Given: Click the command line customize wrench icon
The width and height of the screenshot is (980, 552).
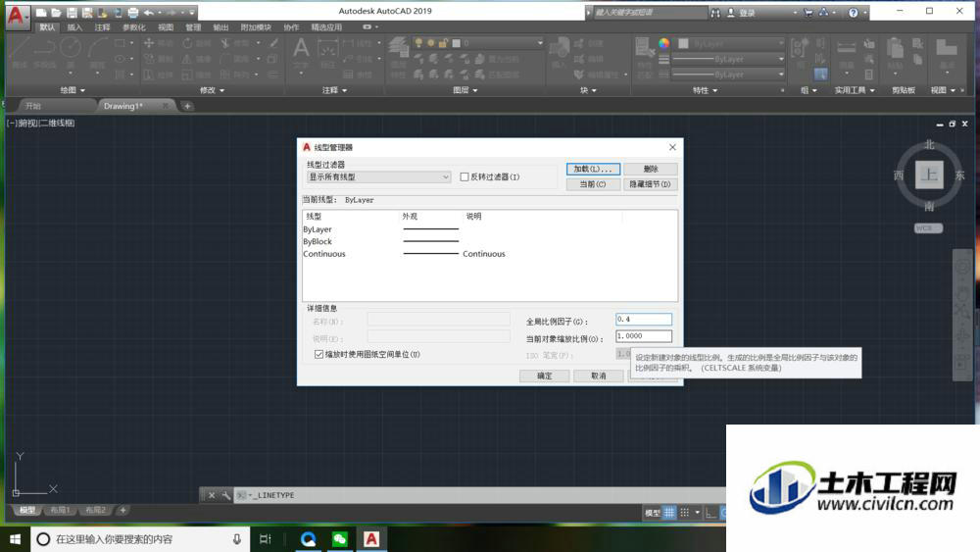Looking at the screenshot, I should point(225,495).
